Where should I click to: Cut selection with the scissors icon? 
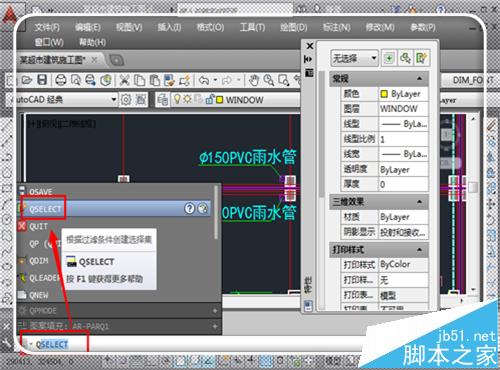pyautogui.click(x=124, y=80)
